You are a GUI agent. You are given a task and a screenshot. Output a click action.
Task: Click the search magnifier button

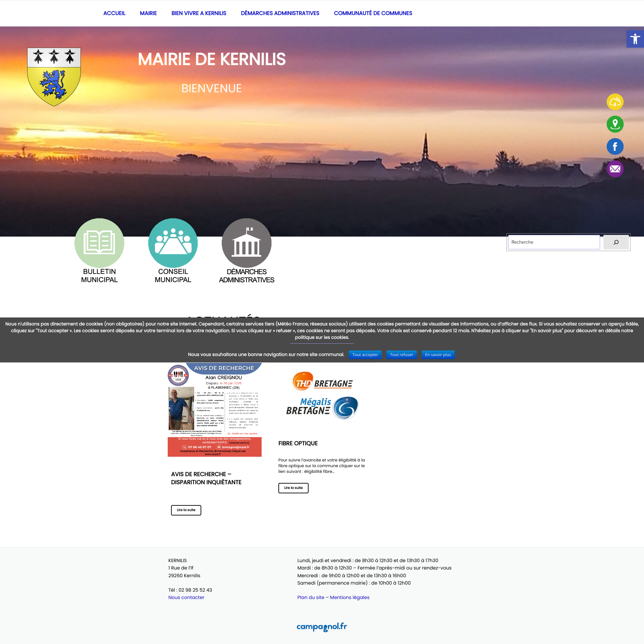pos(616,242)
